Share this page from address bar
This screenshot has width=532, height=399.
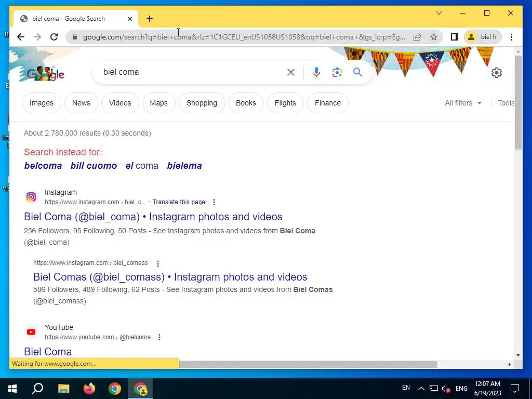[417, 37]
